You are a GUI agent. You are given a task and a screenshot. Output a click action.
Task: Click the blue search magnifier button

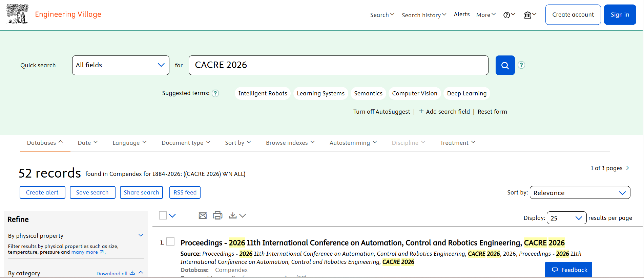pyautogui.click(x=505, y=65)
